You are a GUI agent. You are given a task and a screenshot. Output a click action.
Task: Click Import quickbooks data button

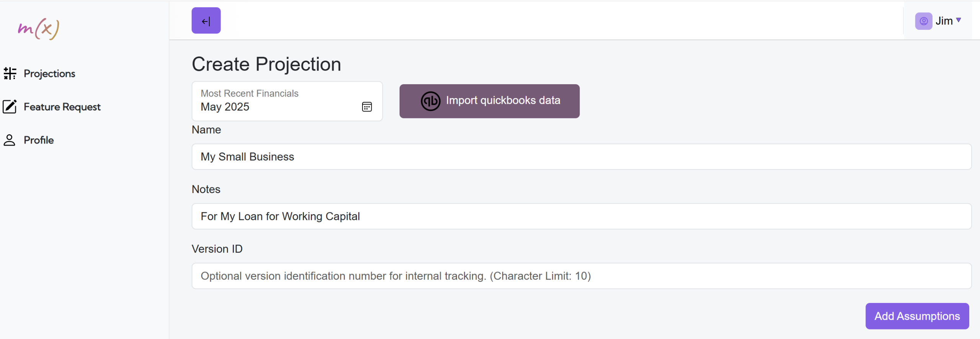pos(489,101)
